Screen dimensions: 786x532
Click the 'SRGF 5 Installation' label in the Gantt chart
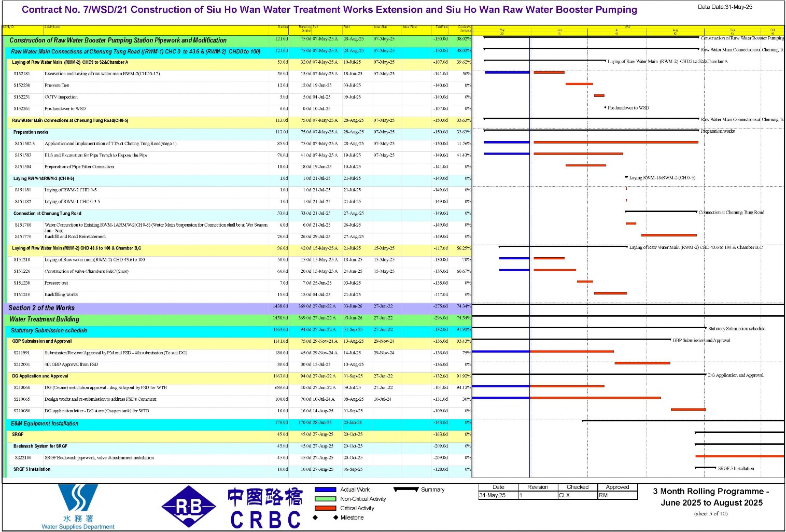point(736,468)
